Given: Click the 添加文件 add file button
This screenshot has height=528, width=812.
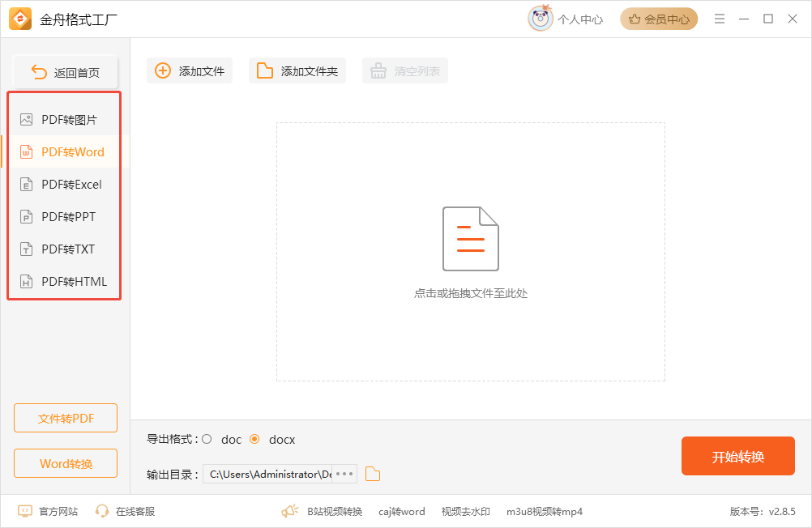Looking at the screenshot, I should pyautogui.click(x=190, y=71).
